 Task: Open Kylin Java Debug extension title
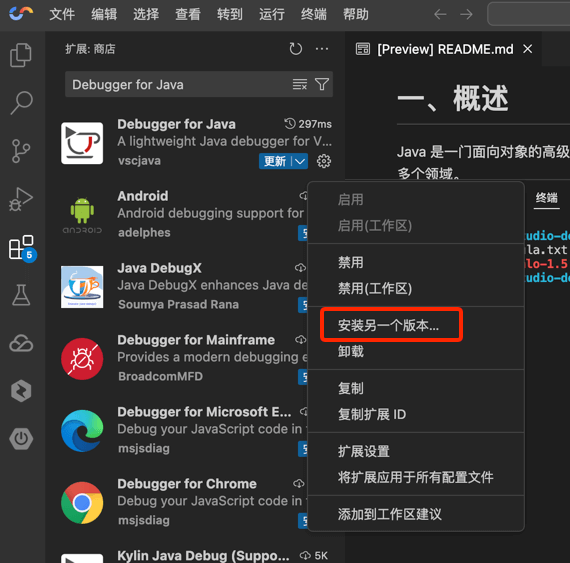[x=203, y=556]
